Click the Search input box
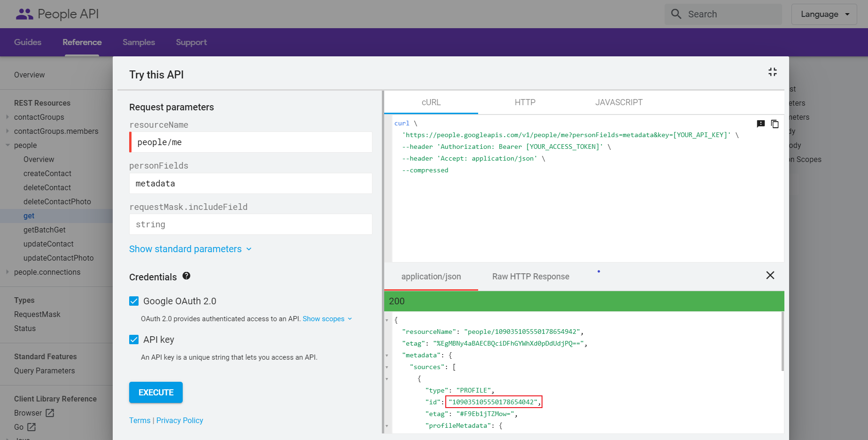The width and height of the screenshot is (868, 440). [x=723, y=14]
